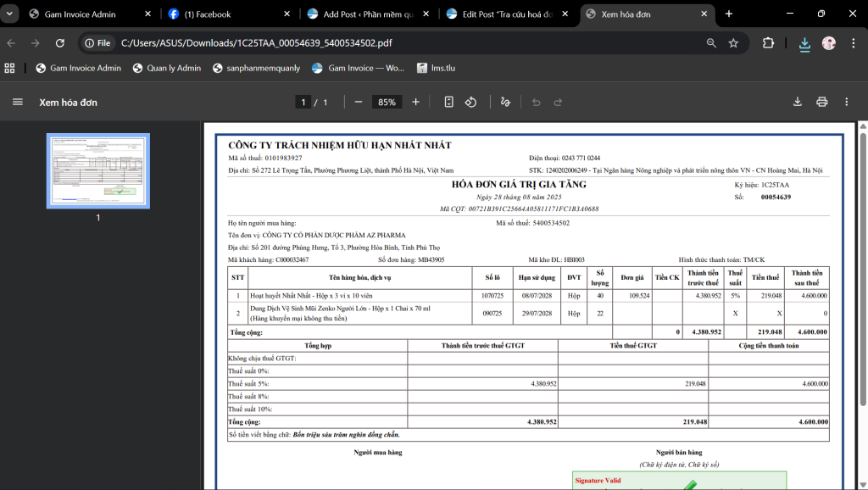Click the zoom out minus button

[359, 102]
